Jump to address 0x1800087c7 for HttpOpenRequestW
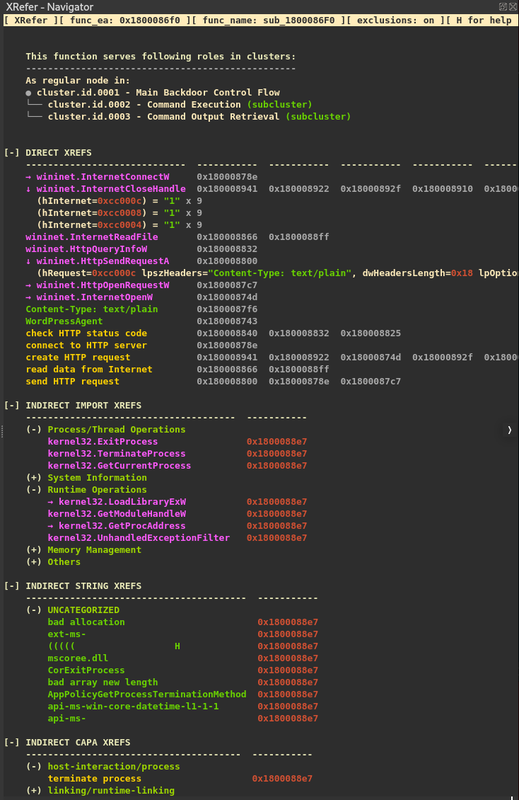This screenshot has width=519, height=800. pyautogui.click(x=227, y=285)
